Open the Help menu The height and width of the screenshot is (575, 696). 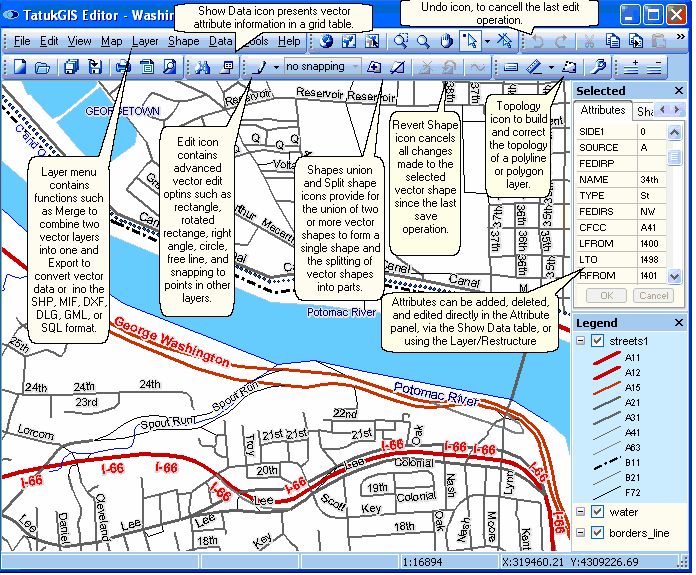(289, 41)
